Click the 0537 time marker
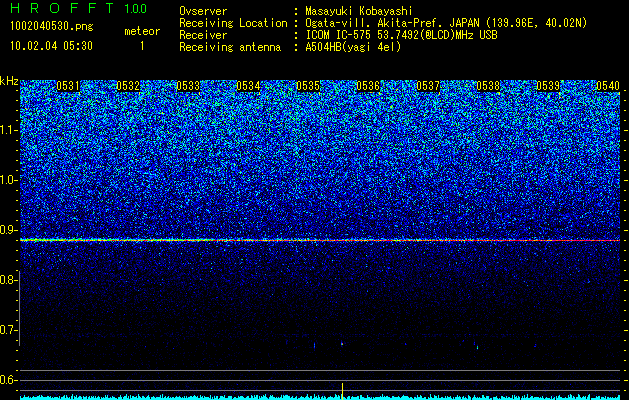 point(428,86)
